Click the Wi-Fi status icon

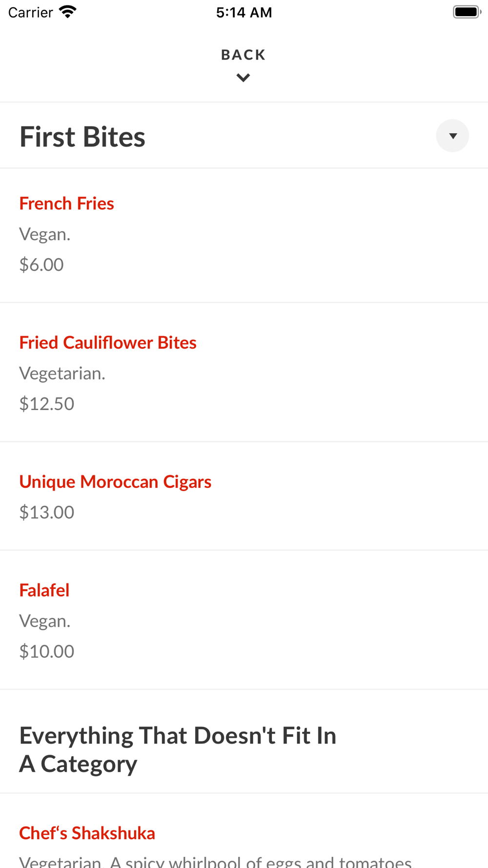click(x=68, y=12)
